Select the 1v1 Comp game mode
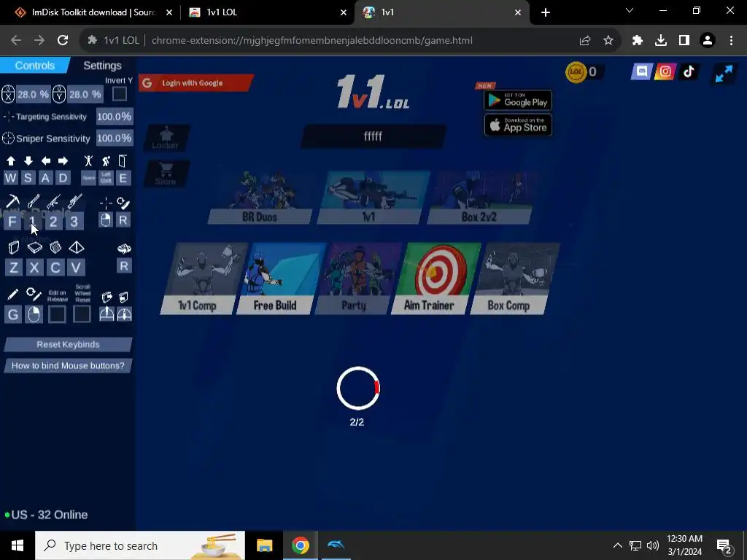The image size is (747, 560). (x=203, y=279)
